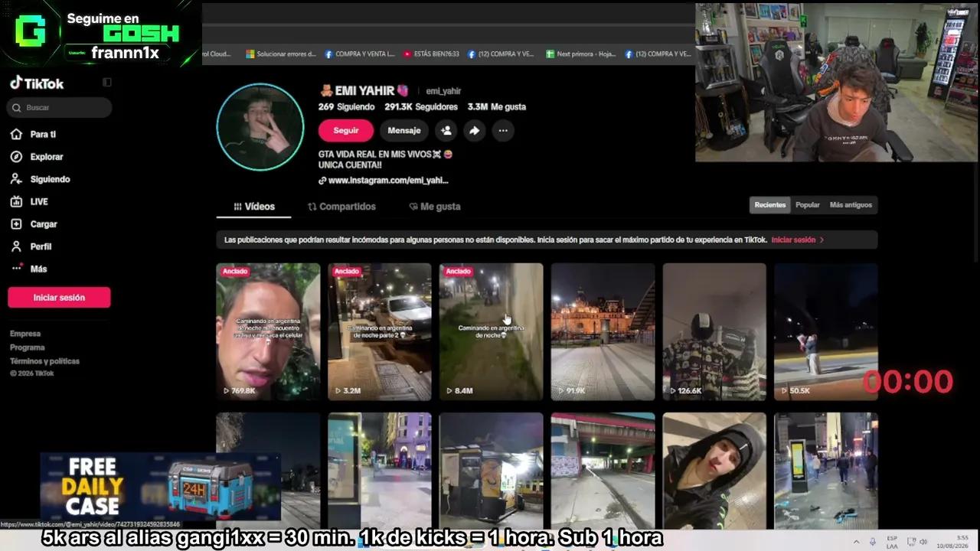Open the Empresa footer link
The image size is (980, 551).
[25, 334]
